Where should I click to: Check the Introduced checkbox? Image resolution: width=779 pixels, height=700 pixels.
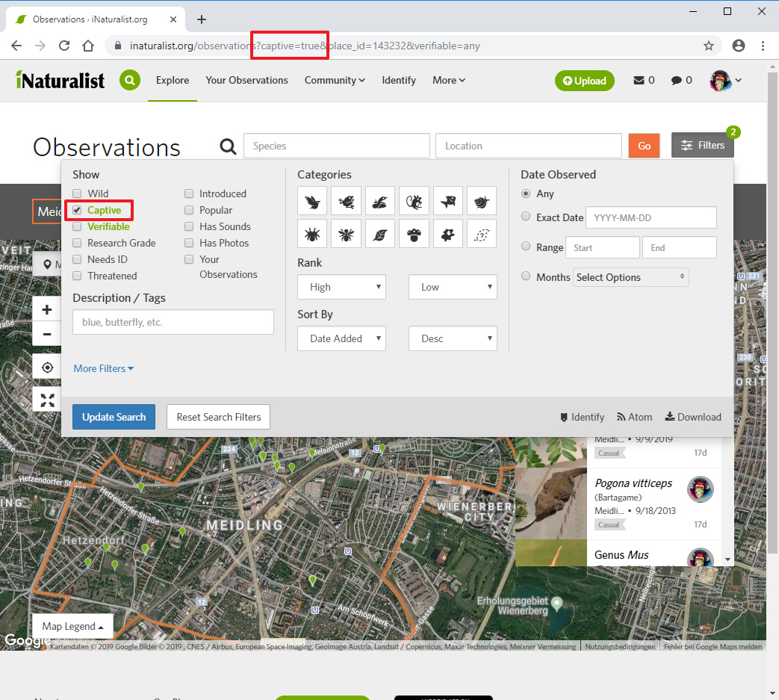click(189, 193)
